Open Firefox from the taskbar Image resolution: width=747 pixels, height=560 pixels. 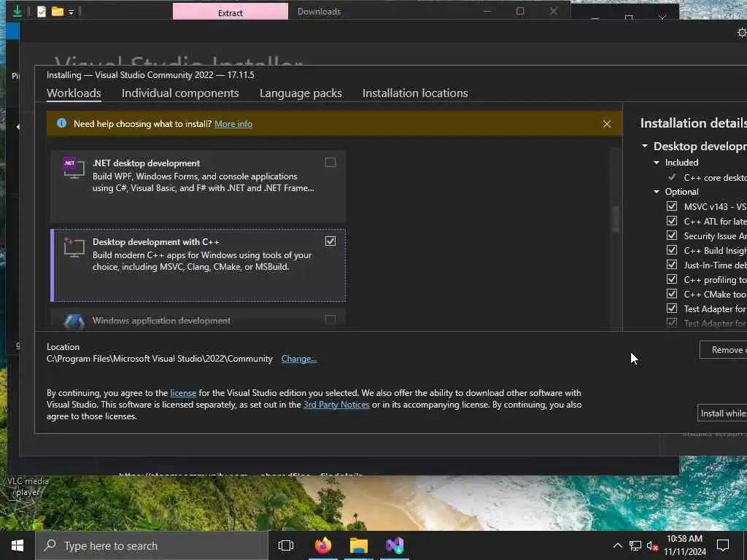(323, 545)
